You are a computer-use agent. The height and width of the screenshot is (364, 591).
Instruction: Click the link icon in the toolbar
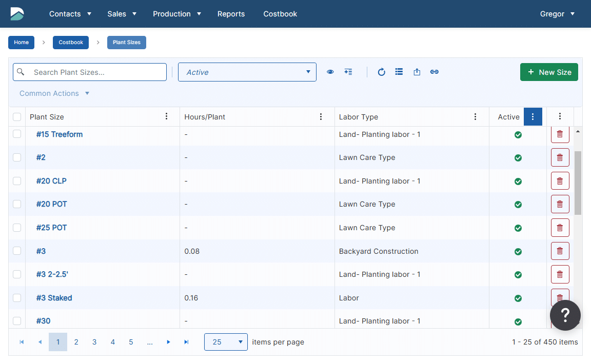click(434, 72)
